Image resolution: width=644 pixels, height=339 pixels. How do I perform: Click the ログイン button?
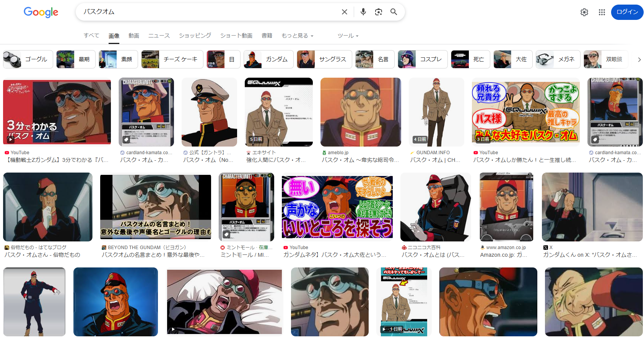627,12
